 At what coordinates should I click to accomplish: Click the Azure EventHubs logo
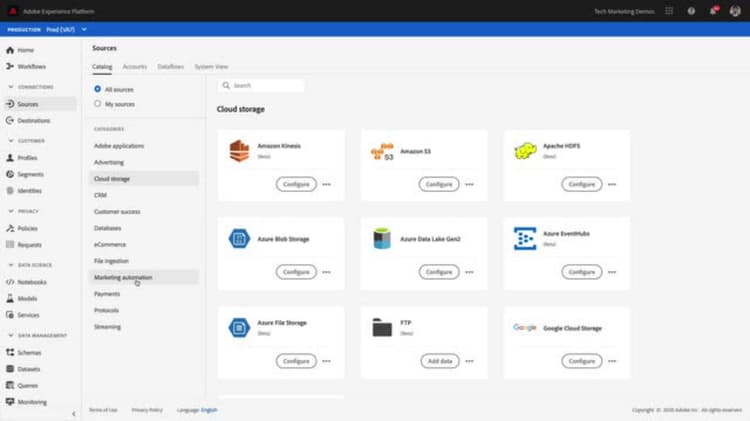[x=525, y=238]
